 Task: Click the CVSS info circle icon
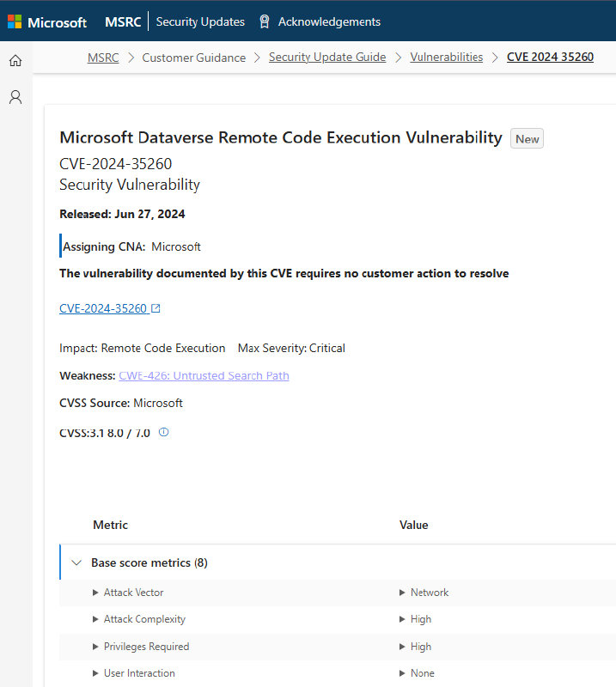(164, 433)
